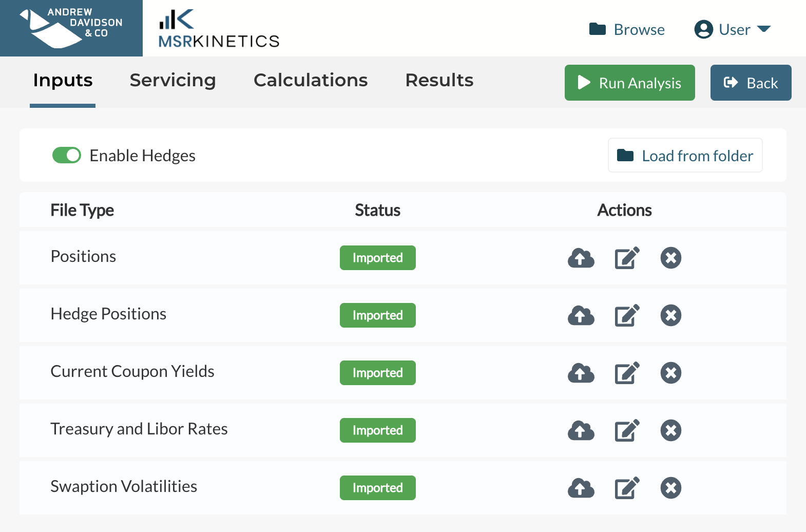The width and height of the screenshot is (806, 532).
Task: Remove the Hedge Positions import
Action: click(x=671, y=315)
